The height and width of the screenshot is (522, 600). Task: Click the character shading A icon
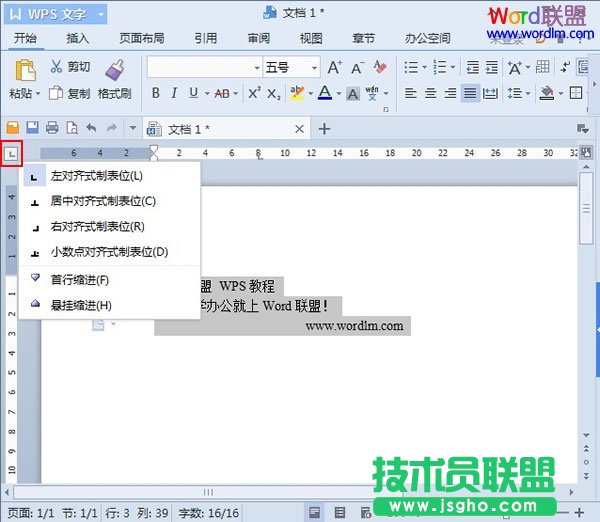353,93
